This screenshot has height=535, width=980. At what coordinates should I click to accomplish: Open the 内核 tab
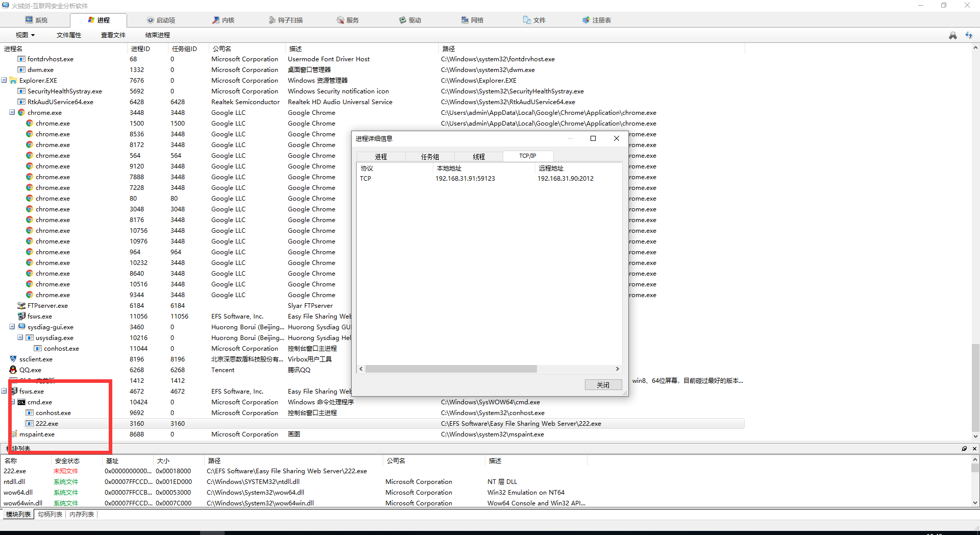[x=223, y=20]
